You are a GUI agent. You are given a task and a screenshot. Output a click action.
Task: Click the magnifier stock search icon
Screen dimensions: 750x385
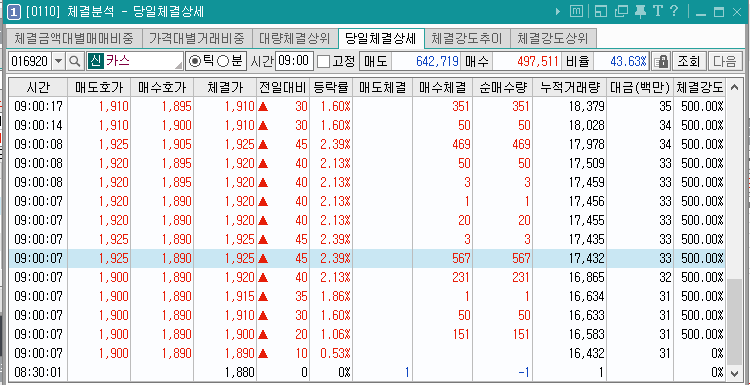75,61
